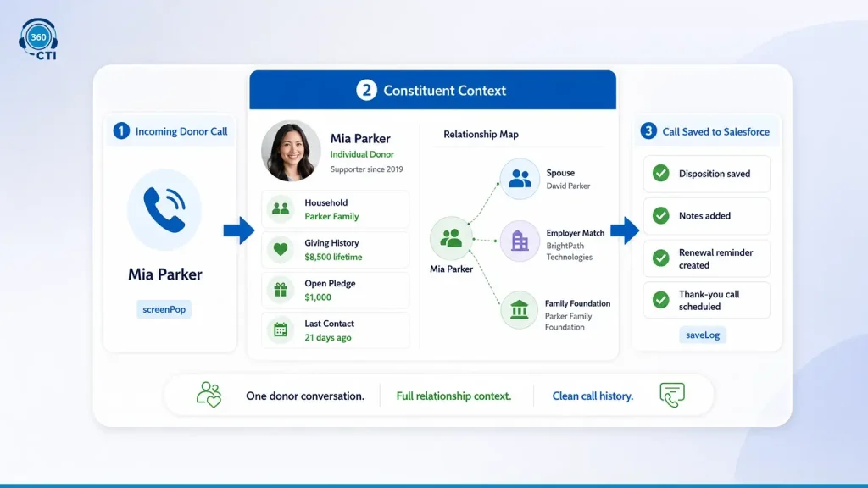Screen dimensions: 868x488
Task: Click the Notes added check mark
Action: coord(660,215)
